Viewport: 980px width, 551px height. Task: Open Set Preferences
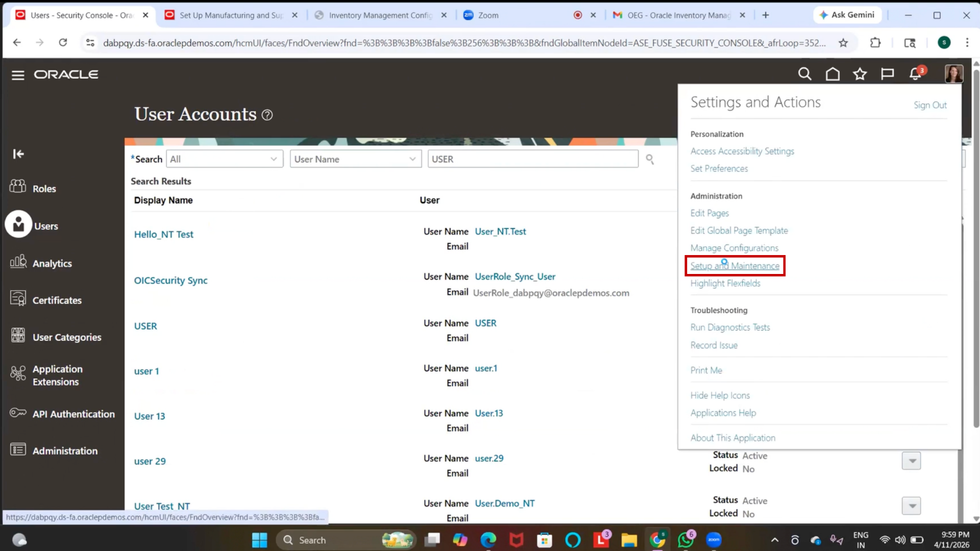(x=719, y=168)
